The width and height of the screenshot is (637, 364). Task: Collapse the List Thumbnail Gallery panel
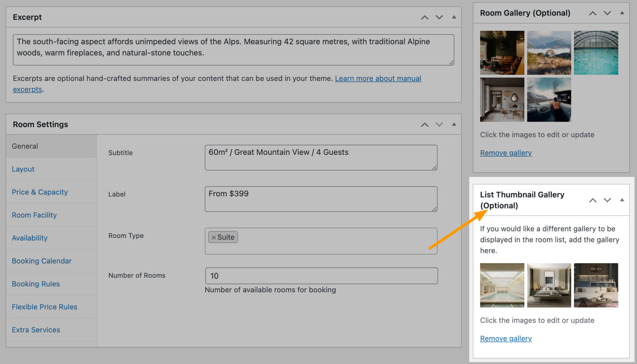pyautogui.click(x=622, y=200)
